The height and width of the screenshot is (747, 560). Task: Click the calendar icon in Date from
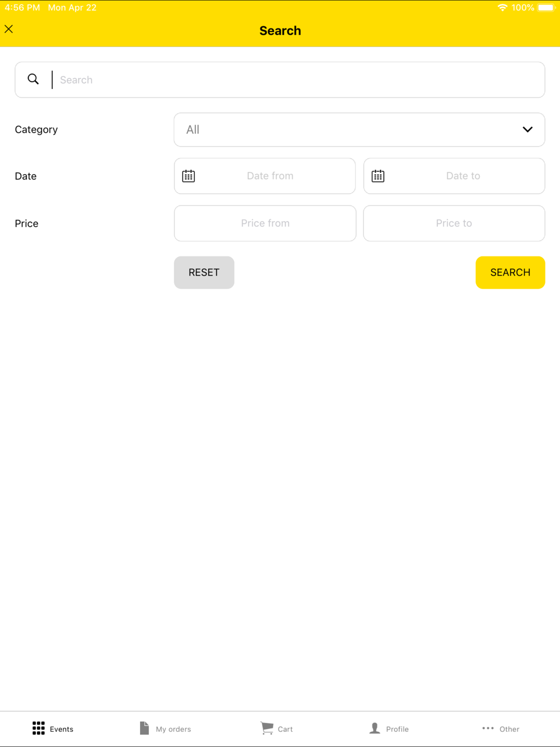(189, 176)
